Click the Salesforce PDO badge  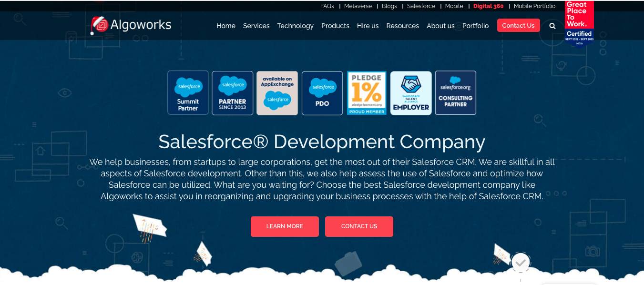pos(322,93)
